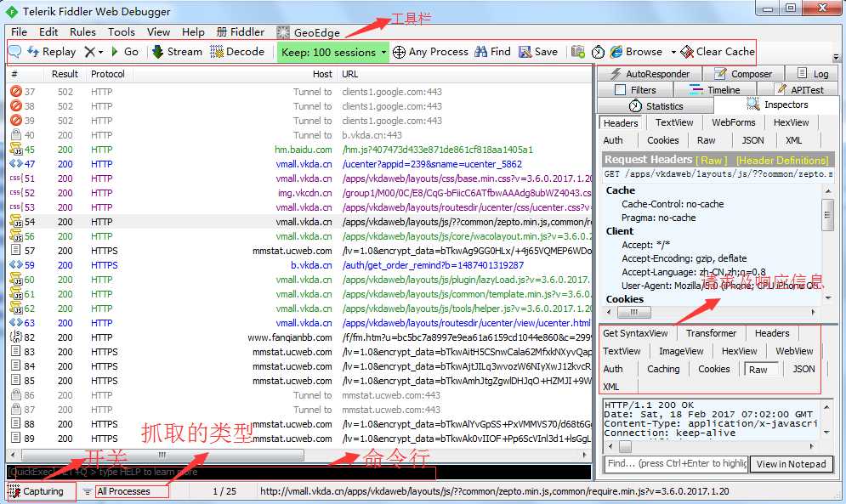Screen dimensions: 846x504
Task: Sort by the Protocol column header
Action: click(108, 74)
